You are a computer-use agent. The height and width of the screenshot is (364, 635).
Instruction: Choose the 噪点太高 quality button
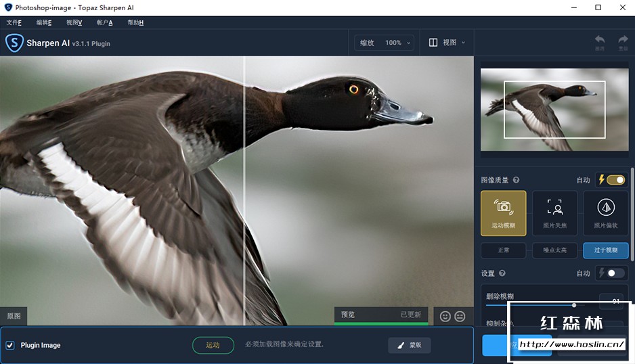pos(555,250)
